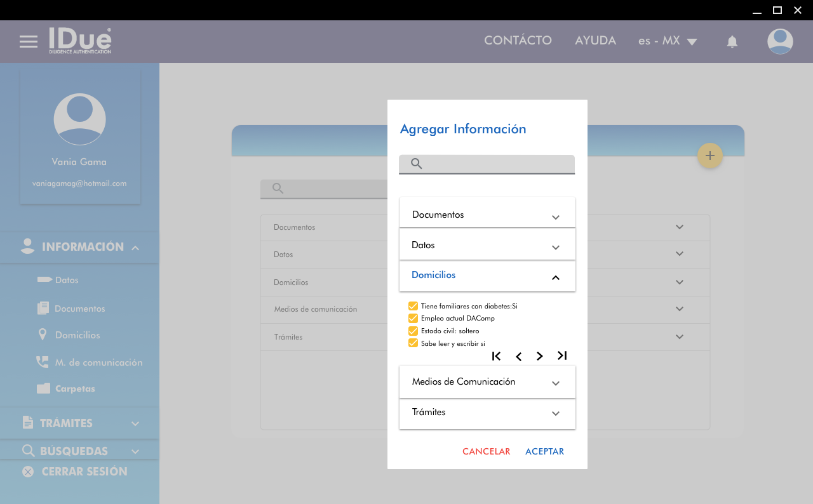Uncheck 'Tiene familiares con diabetes' checkbox
The height and width of the screenshot is (504, 813).
(413, 306)
